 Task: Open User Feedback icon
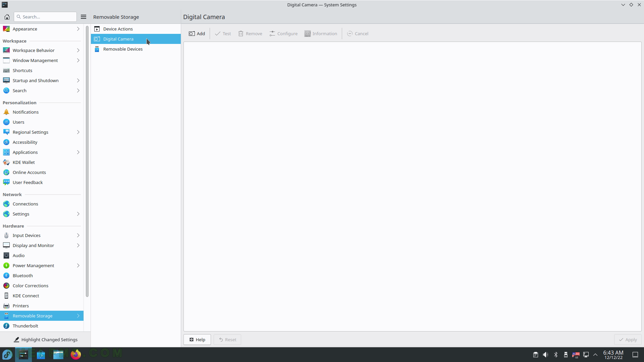(6, 182)
